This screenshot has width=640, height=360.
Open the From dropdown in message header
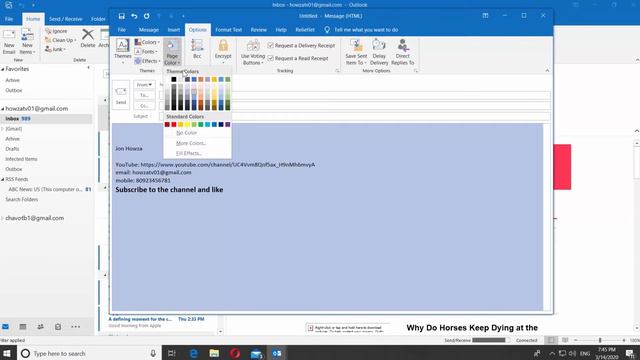point(144,84)
